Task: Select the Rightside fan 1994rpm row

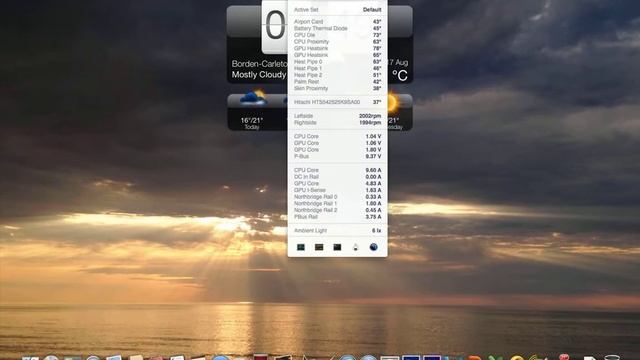Action: coord(338,122)
